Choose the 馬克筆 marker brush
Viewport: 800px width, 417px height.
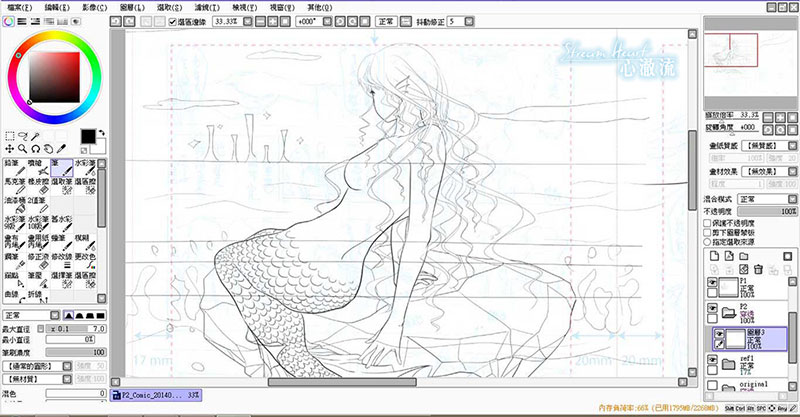pyautogui.click(x=14, y=186)
